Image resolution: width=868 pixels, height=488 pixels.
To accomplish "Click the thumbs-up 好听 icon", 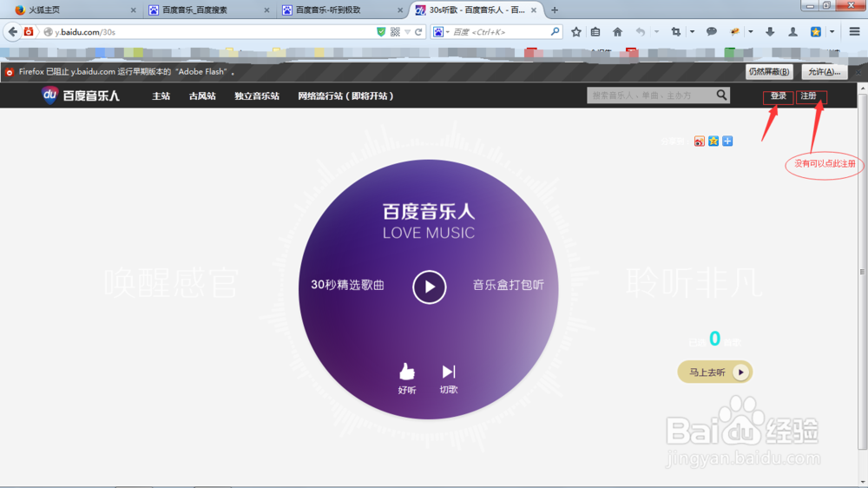I will 407,371.
